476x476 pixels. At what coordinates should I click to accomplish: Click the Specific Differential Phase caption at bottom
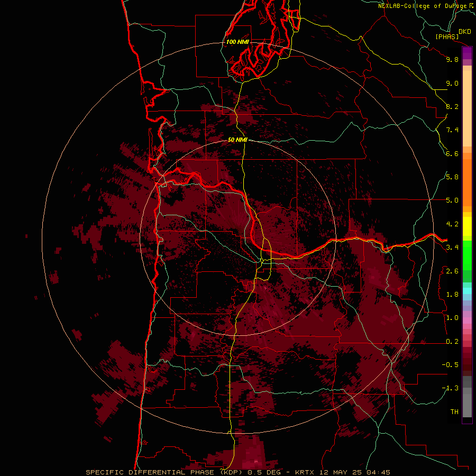237,472
